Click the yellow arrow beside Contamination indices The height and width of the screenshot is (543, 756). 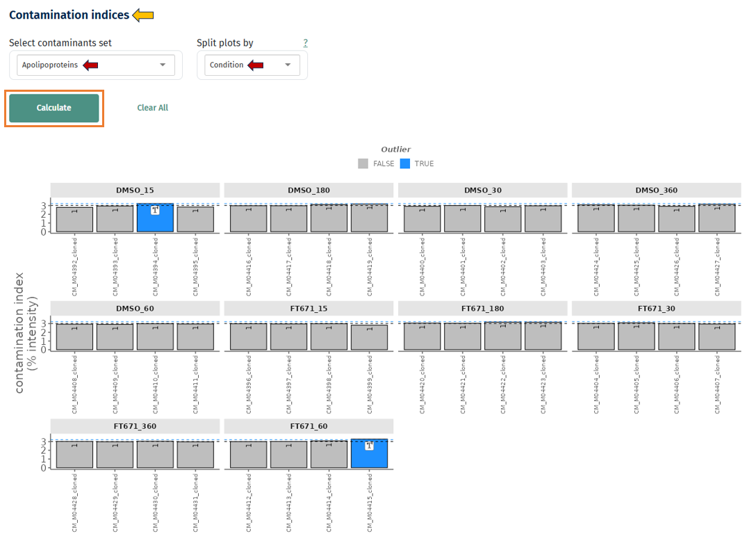[x=143, y=15]
